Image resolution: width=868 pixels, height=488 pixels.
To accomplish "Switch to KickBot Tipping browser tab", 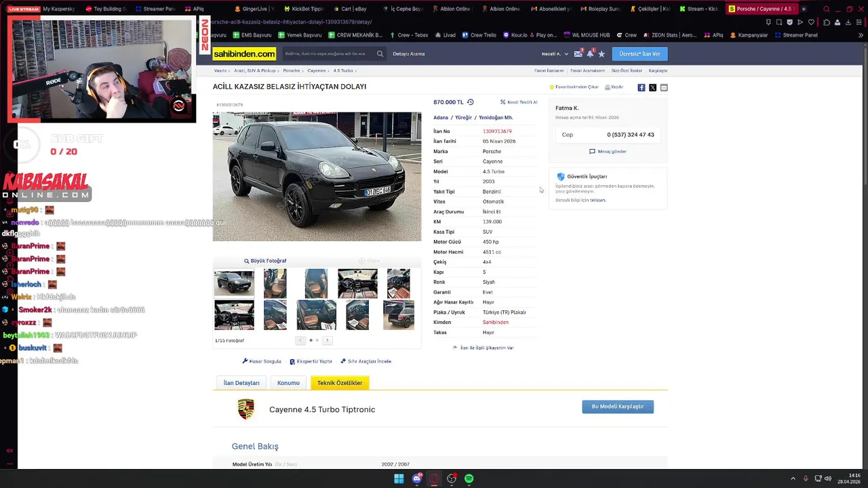I will pyautogui.click(x=303, y=9).
